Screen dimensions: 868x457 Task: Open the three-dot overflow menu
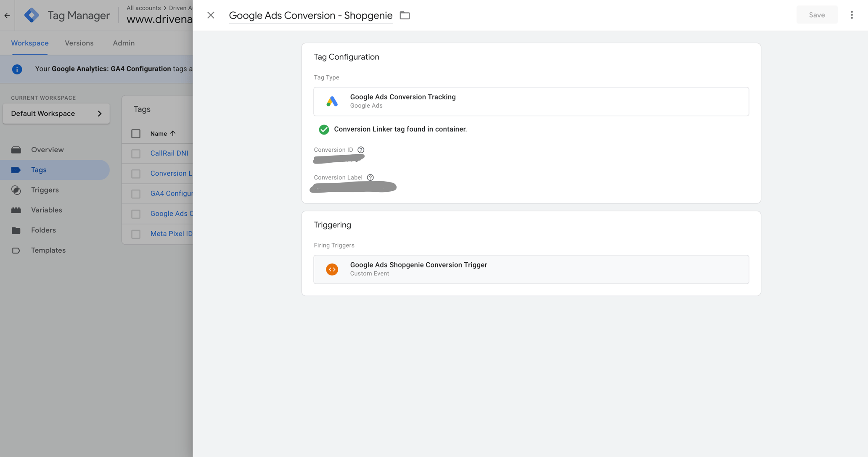(852, 14)
